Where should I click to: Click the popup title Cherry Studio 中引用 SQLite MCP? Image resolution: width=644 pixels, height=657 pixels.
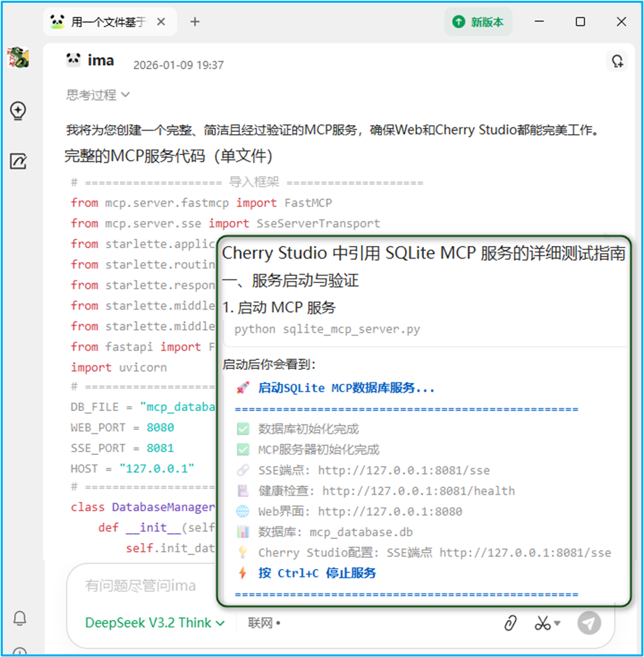coord(424,253)
